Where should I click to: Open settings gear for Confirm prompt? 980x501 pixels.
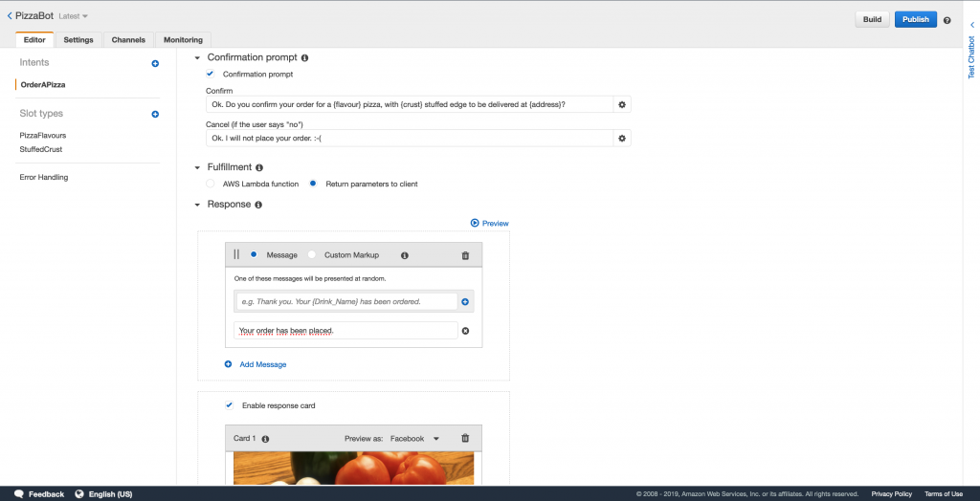pyautogui.click(x=622, y=104)
